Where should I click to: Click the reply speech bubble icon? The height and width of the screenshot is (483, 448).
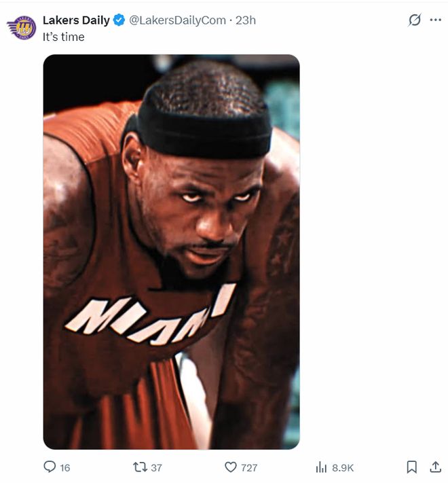click(50, 467)
